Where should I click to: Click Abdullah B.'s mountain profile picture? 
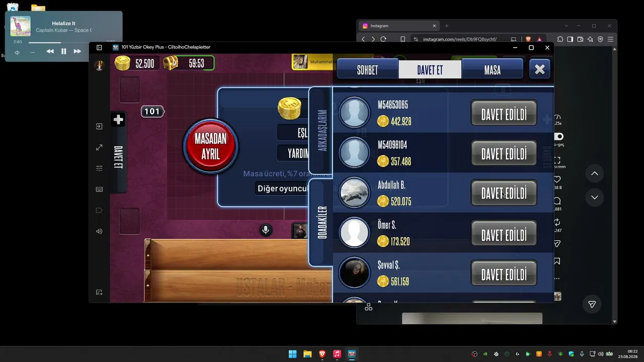354,193
